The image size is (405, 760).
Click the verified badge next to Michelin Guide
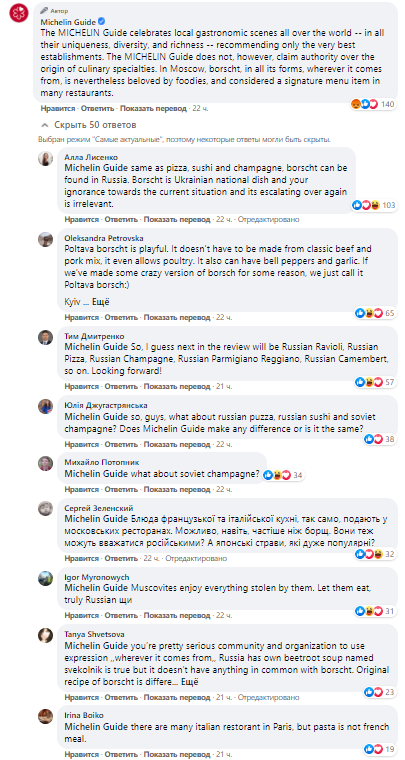102,22
